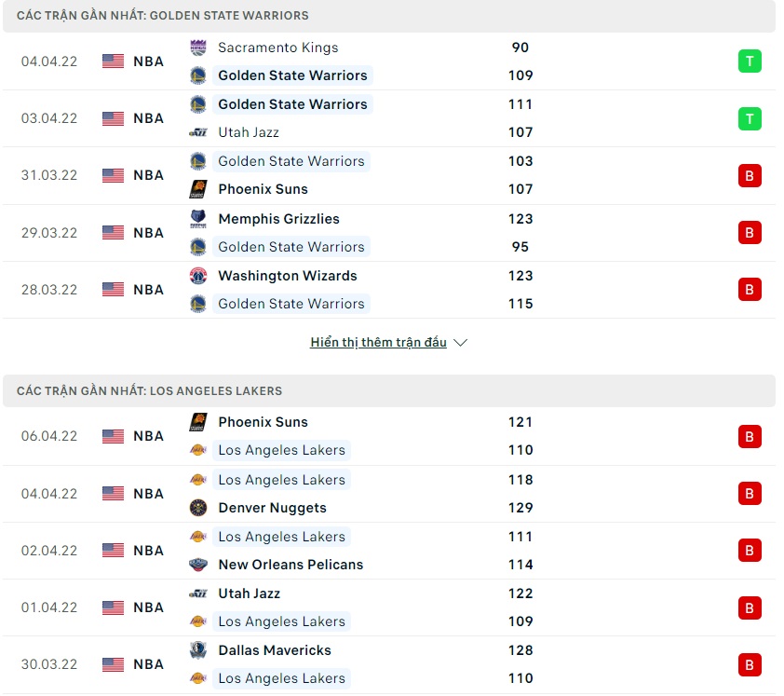Image resolution: width=784 pixels, height=696 pixels.
Task: Select Memphis Grizzlies team name
Action: point(278,219)
